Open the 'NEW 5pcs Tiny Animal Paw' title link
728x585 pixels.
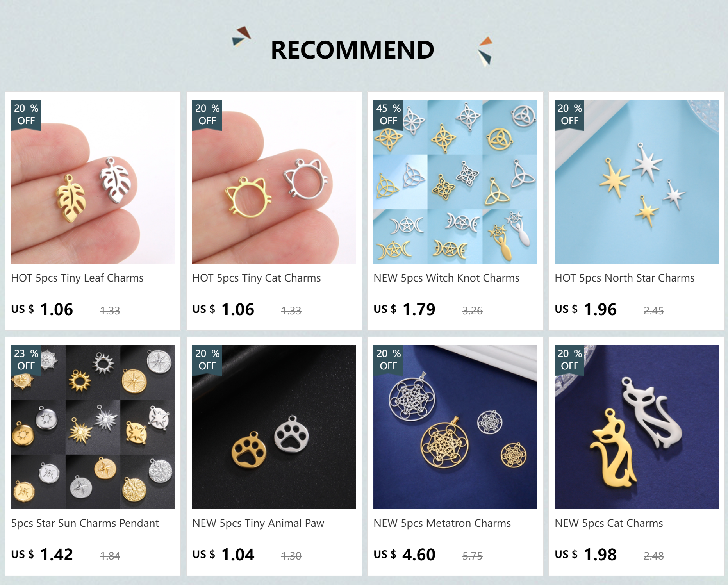click(258, 523)
